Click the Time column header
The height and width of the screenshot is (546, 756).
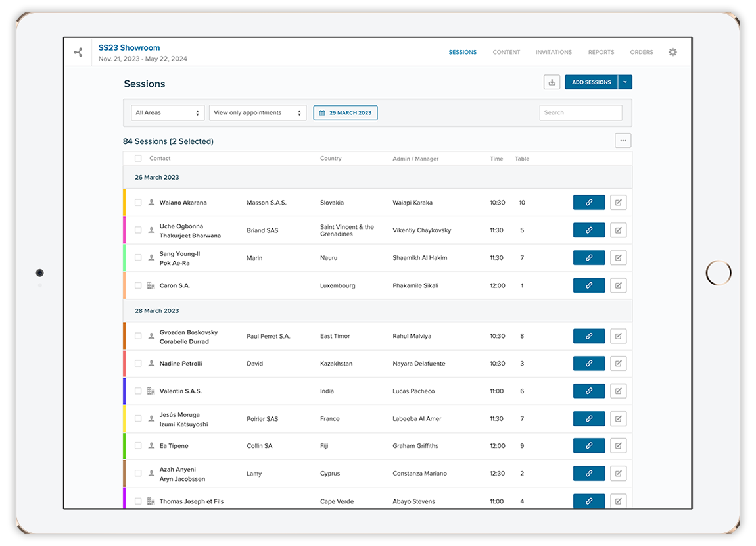point(496,159)
